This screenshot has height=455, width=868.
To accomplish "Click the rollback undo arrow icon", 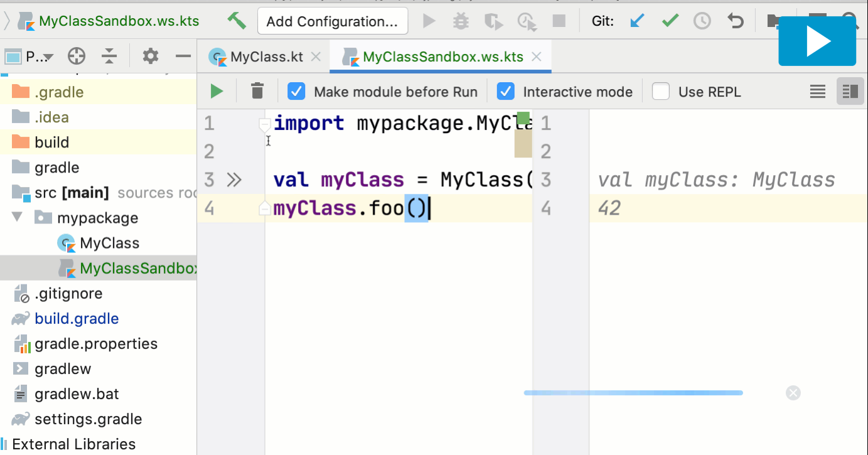I will (x=735, y=21).
